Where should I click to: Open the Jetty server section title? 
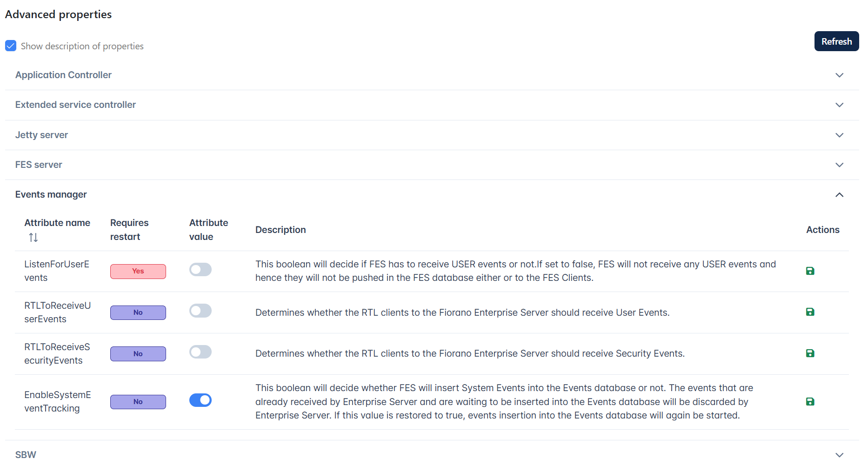(x=41, y=135)
